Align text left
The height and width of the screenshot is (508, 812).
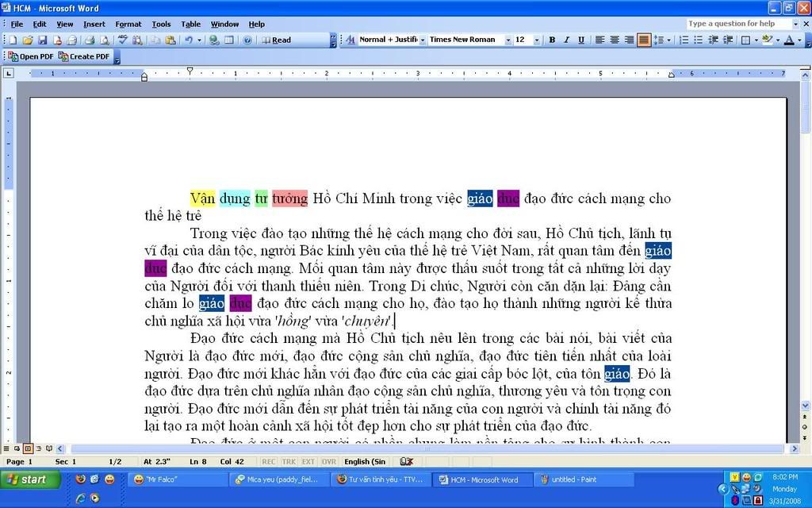599,40
